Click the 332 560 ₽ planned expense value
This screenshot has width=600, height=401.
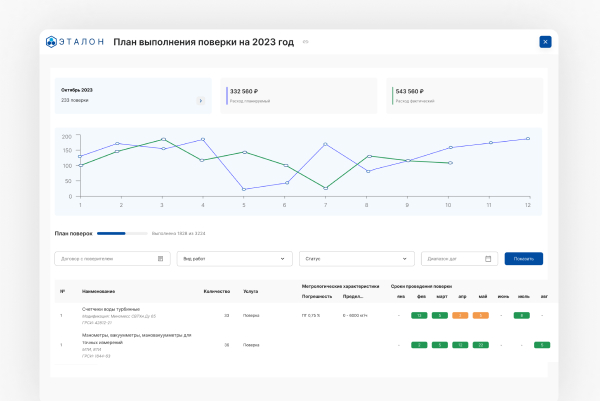244,91
